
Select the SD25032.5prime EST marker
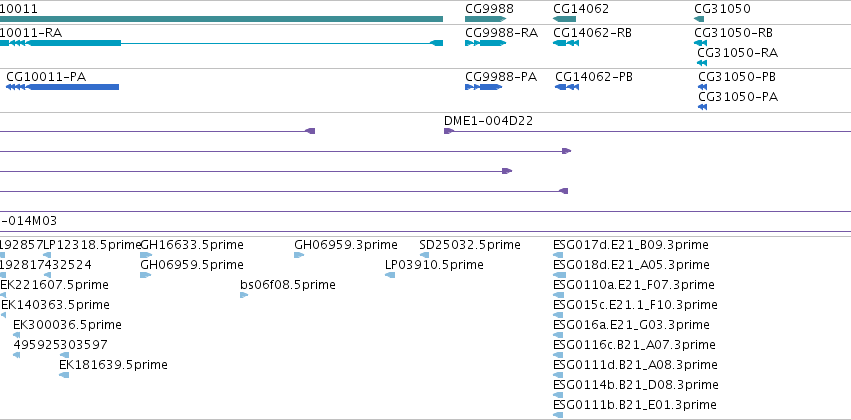point(424,255)
